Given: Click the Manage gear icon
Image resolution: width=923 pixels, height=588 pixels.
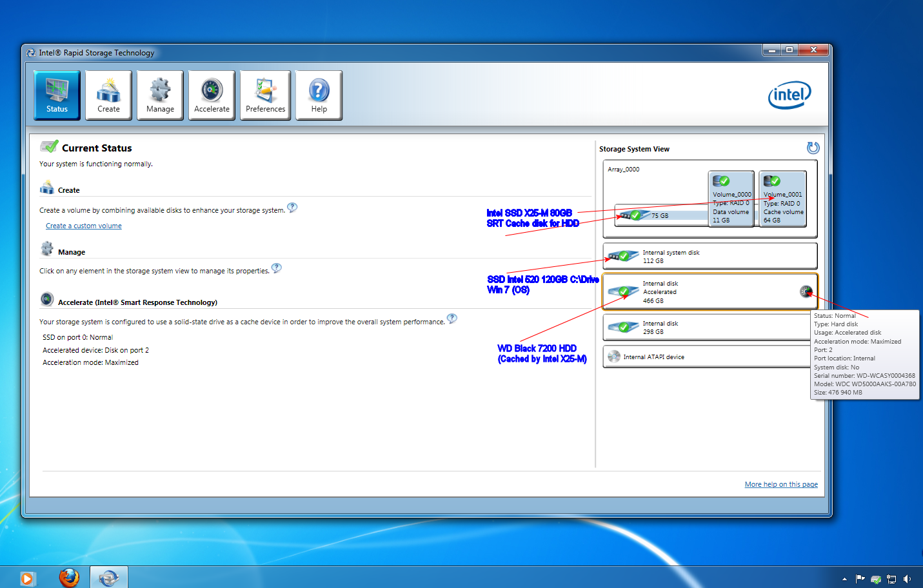Looking at the screenshot, I should [46, 249].
